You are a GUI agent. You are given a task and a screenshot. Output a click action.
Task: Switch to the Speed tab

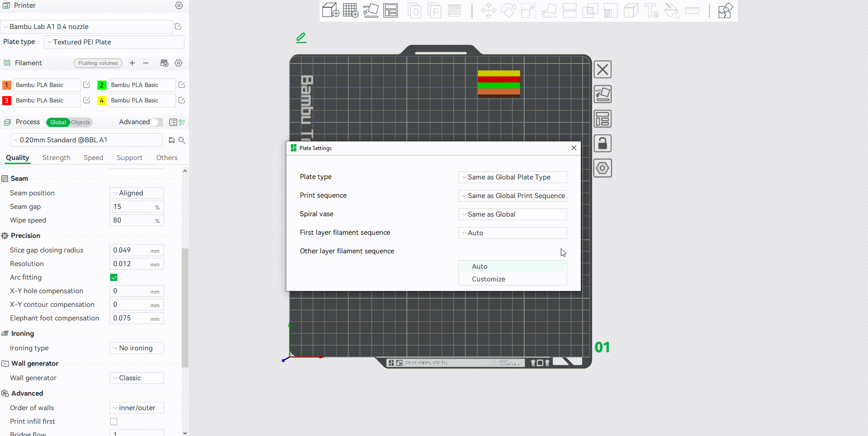tap(93, 158)
